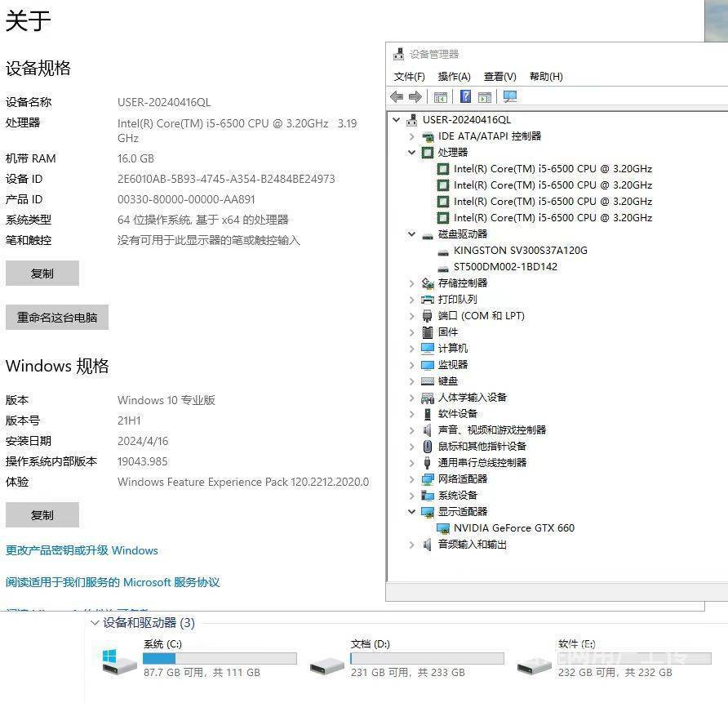Open Help via the question-mark toolbar icon
Viewport: 728px width, 703px height.
click(465, 96)
